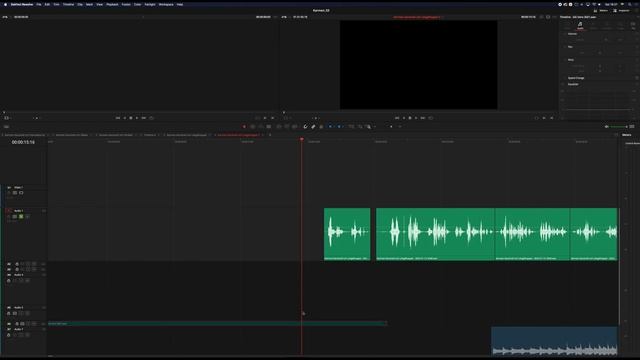Open the Audio tab in Inspector

pyautogui.click(x=580, y=26)
